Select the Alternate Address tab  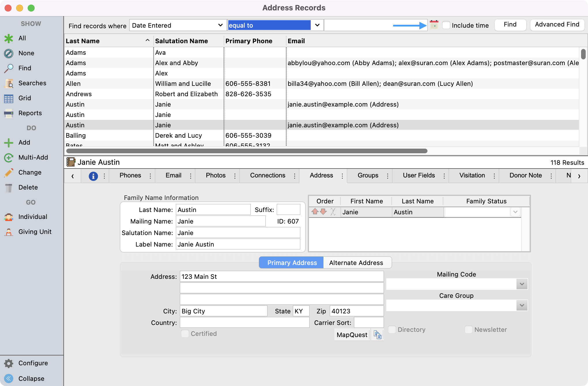pos(356,263)
